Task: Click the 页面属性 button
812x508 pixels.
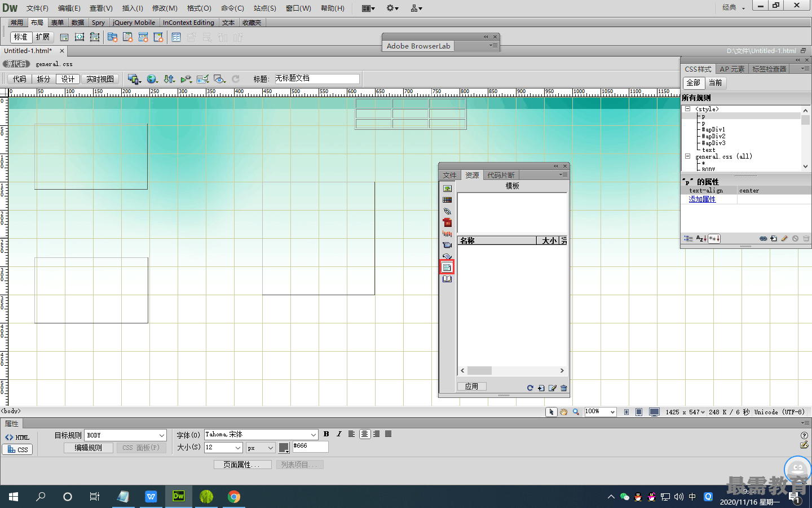Action: (x=242, y=465)
